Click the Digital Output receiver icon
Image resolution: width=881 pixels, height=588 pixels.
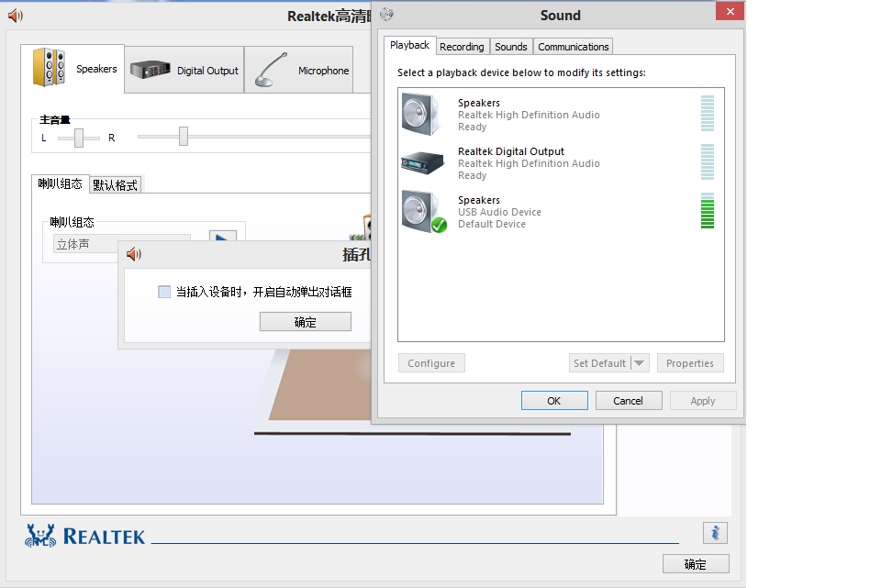150,70
